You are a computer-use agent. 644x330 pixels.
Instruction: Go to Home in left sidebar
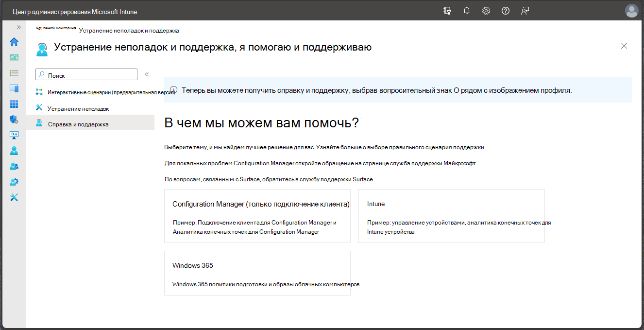click(x=14, y=42)
